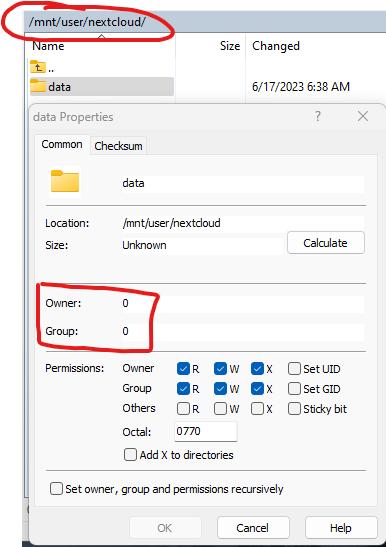Select the data folder icon in file list
Screen dimensions: 386x547
[x=38, y=86]
